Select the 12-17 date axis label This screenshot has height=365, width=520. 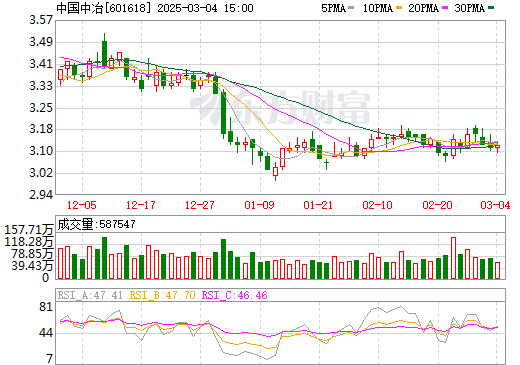tap(141, 205)
